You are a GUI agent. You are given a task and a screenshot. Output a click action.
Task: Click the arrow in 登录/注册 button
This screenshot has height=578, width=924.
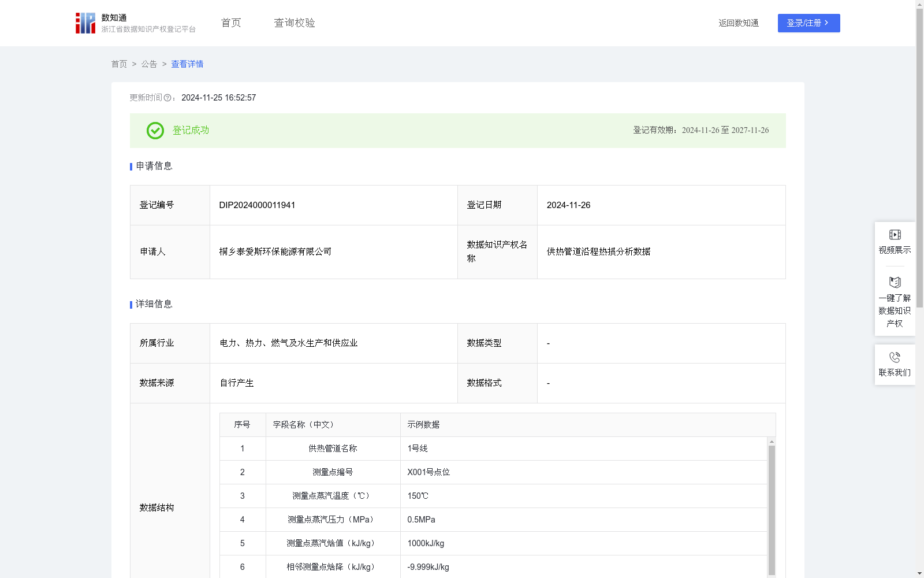[x=826, y=23]
